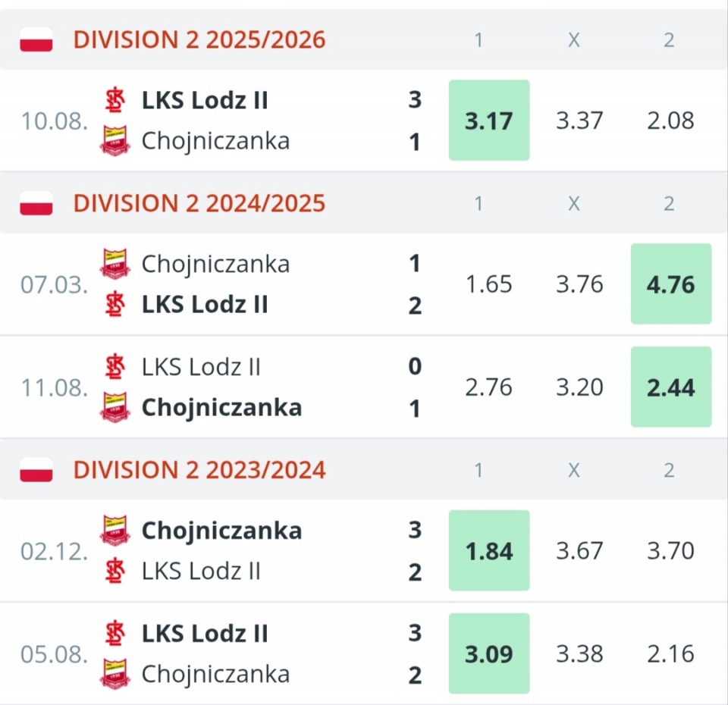Open the match dated 05.08.
728x705 pixels.
coord(53,654)
